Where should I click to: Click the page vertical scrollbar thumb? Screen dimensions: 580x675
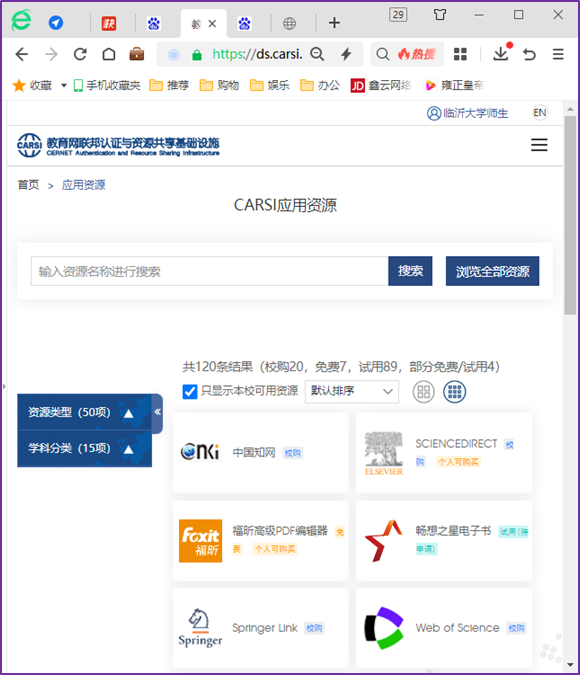570,215
